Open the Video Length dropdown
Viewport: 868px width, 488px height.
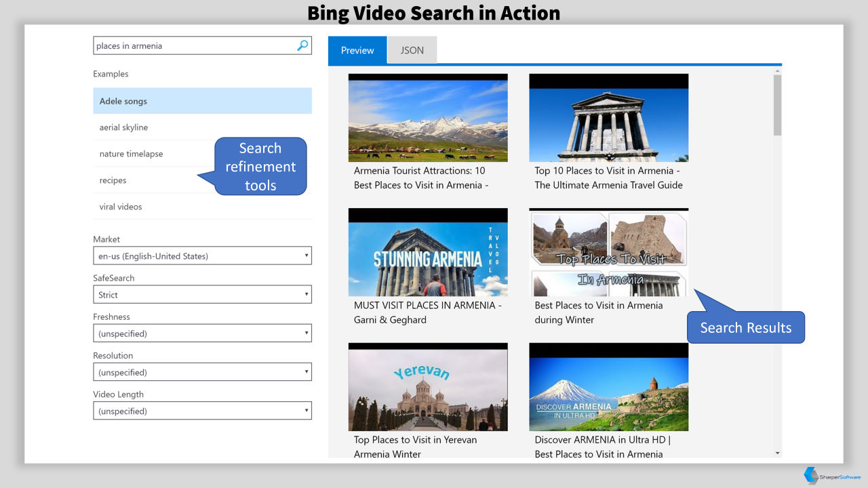[202, 410]
